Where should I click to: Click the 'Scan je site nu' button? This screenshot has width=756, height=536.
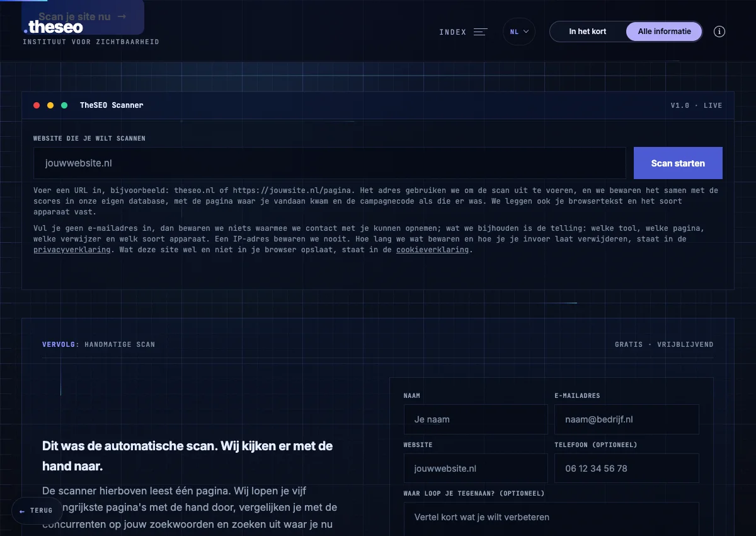[83, 17]
